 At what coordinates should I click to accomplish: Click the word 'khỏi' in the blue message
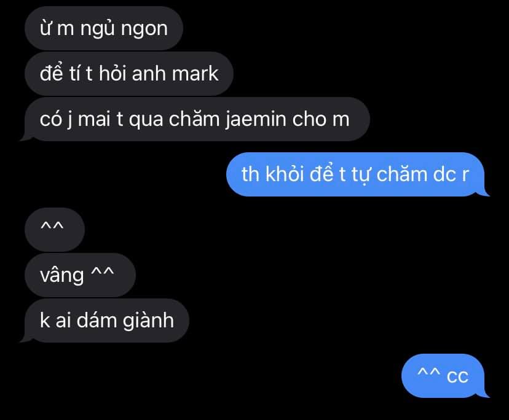click(285, 174)
